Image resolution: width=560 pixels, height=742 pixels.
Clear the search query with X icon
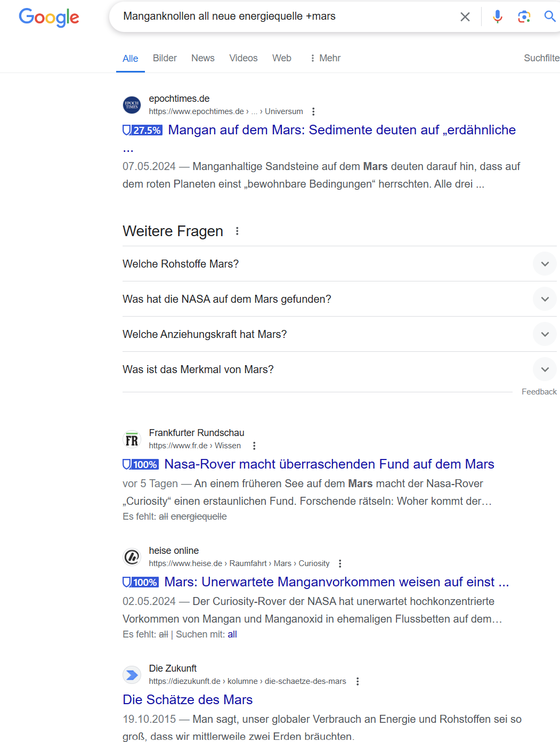(465, 17)
